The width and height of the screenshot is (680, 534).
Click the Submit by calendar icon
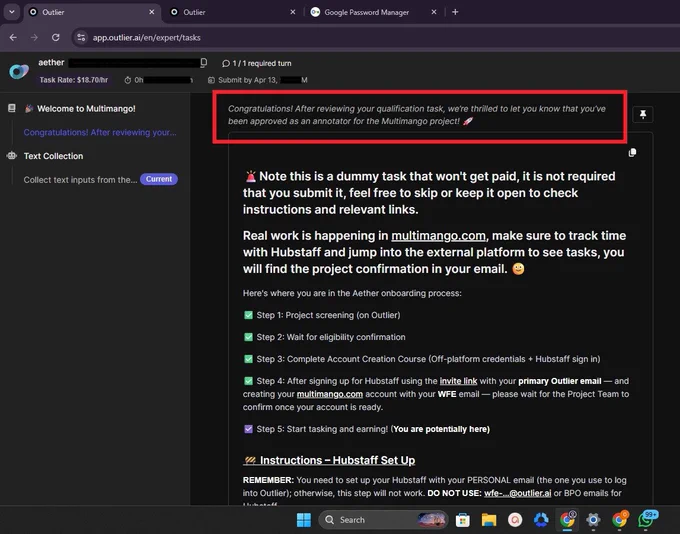point(211,80)
